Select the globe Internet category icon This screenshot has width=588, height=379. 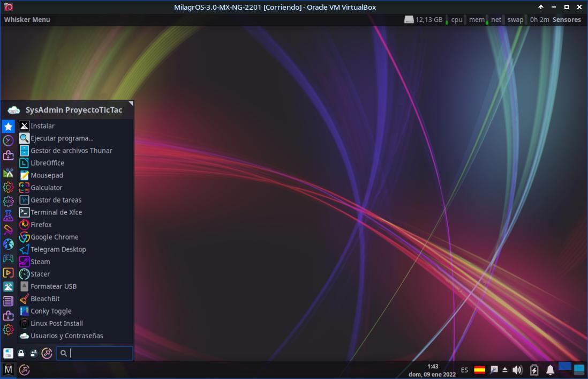pos(8,244)
